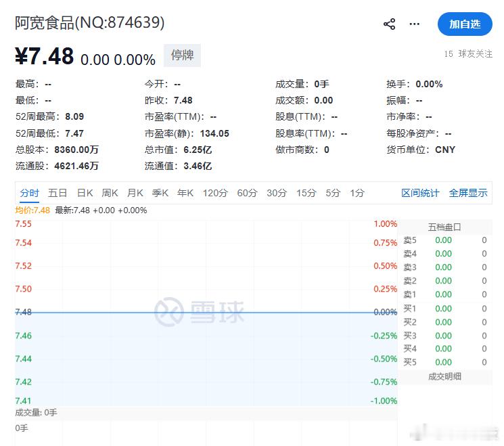
Task: Click the 买4 order book row
Action: (x=445, y=349)
